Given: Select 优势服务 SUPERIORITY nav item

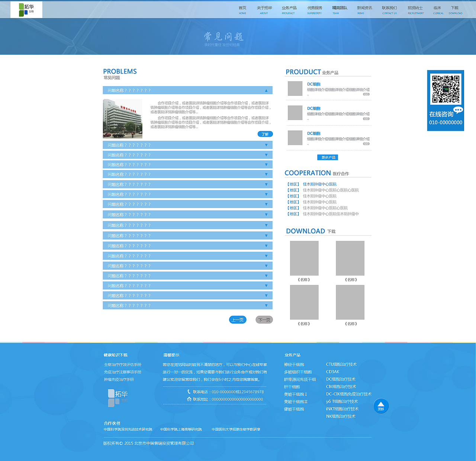Looking at the screenshot, I should coord(315,10).
